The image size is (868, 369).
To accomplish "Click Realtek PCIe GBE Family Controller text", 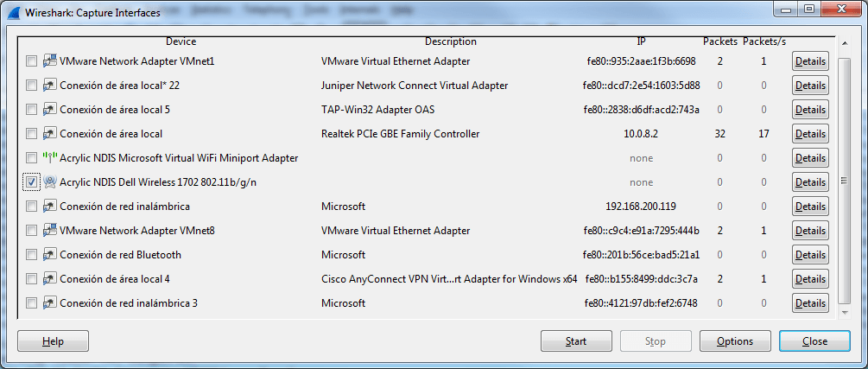I will point(400,134).
